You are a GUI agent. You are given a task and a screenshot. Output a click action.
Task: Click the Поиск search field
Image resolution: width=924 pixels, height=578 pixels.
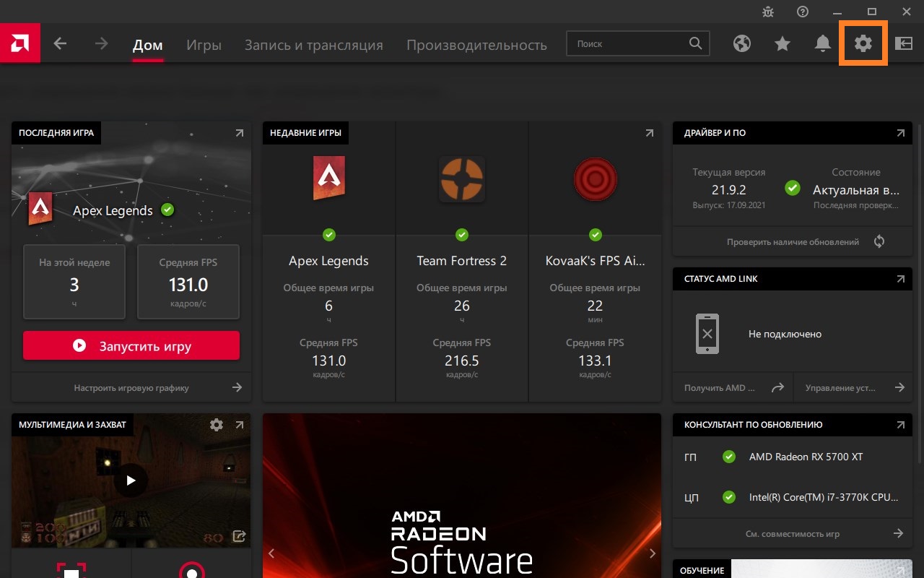[638, 44]
